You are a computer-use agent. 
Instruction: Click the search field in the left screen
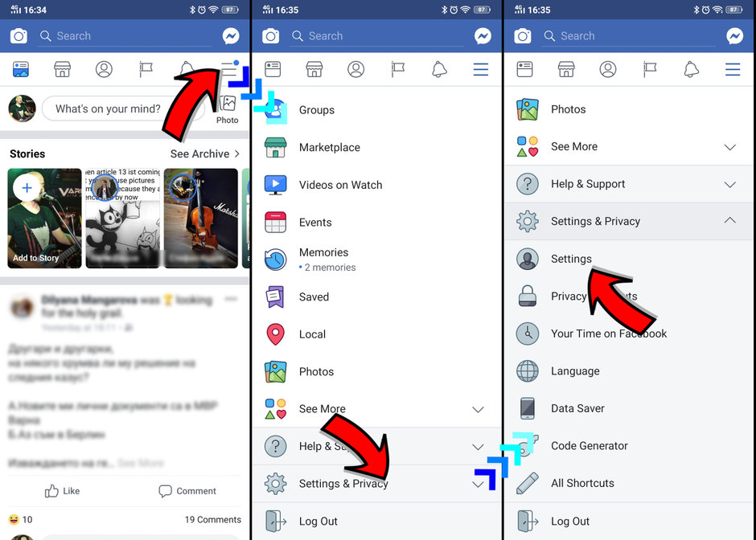tap(125, 36)
